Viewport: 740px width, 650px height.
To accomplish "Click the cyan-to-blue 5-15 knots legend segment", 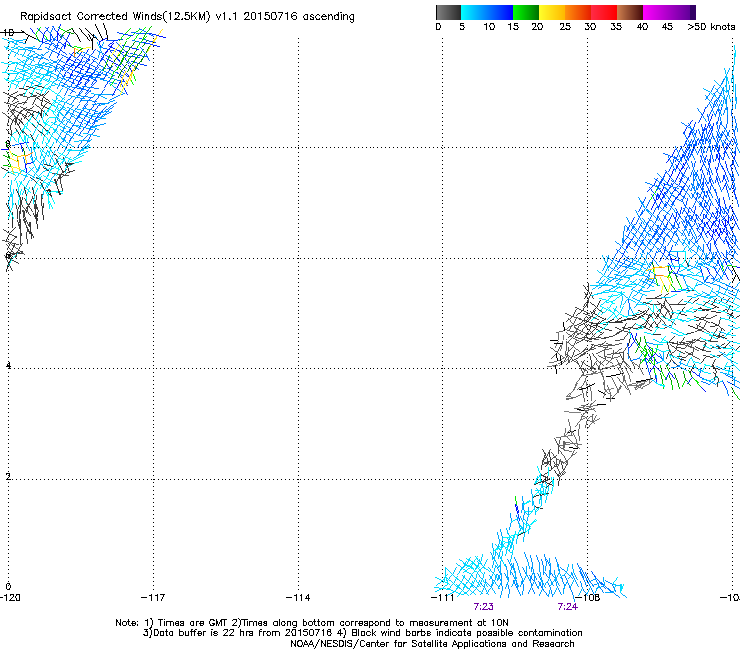I will pyautogui.click(x=487, y=12).
